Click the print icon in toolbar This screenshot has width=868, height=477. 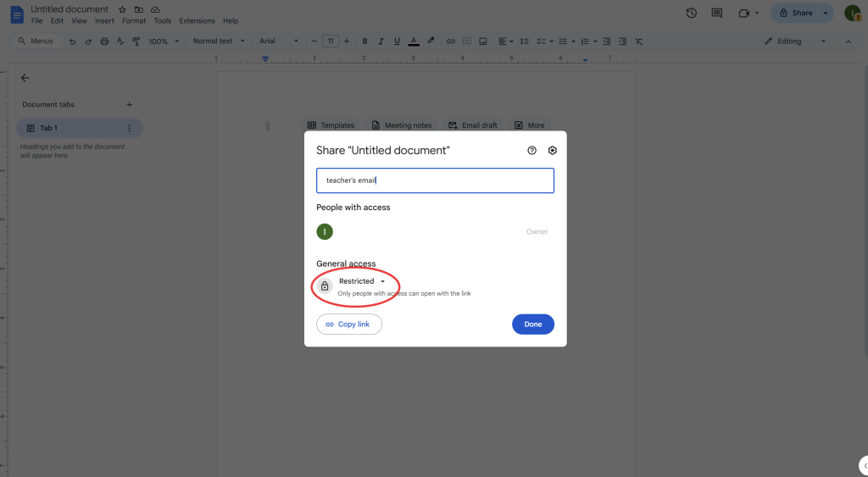coord(104,41)
